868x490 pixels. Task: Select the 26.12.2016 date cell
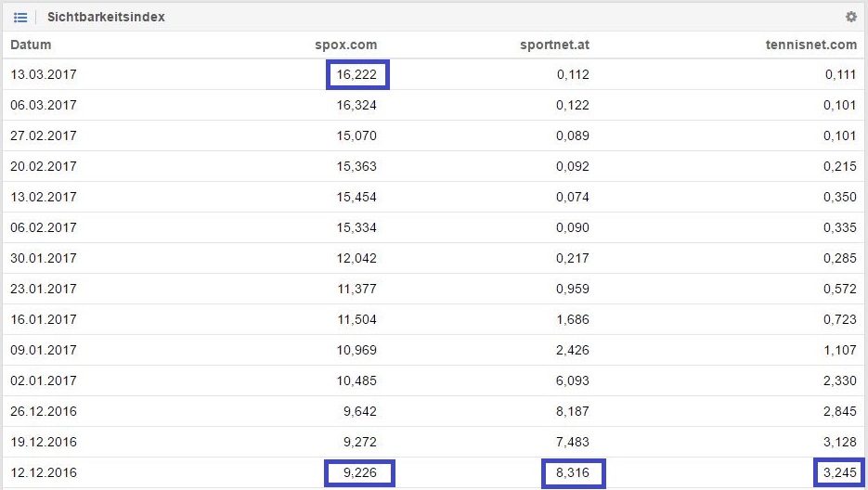tap(44, 411)
